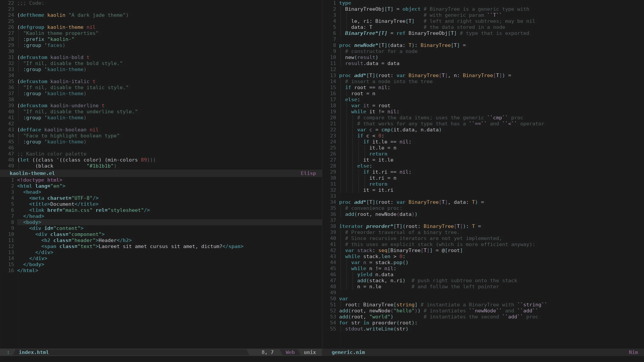Click the '#1b1b1b' black color string

100,166
